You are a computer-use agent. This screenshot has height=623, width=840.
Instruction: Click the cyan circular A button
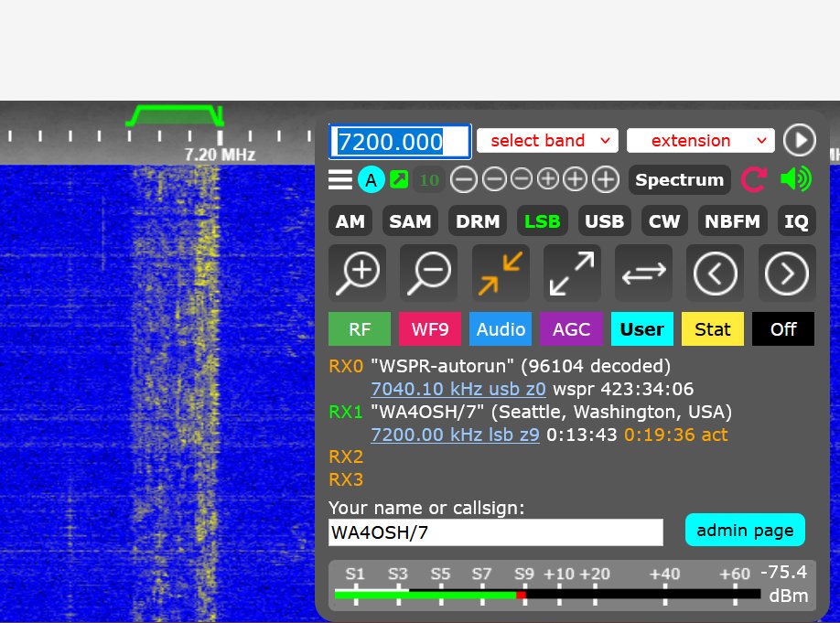(372, 180)
